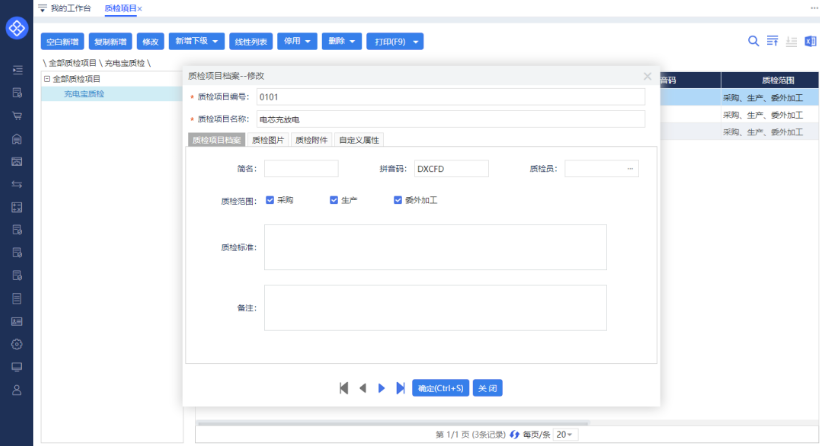The width and height of the screenshot is (820, 446).
Task: Click the 质检项目编号 input field
Action: (451, 97)
